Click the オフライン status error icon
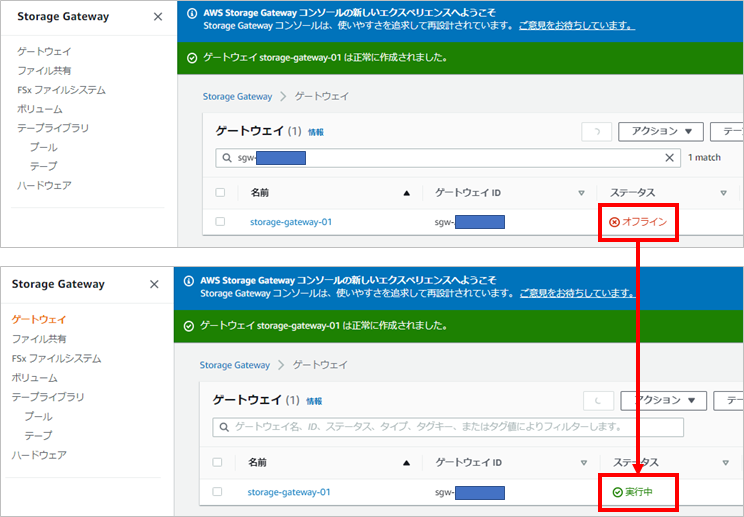Viewport: 744px width, 517px height. (x=614, y=222)
